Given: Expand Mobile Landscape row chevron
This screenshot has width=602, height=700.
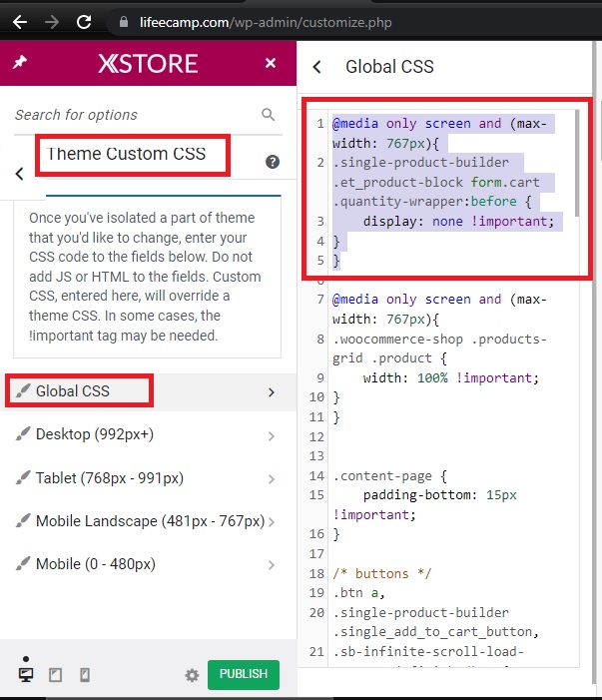Looking at the screenshot, I should point(272,522).
